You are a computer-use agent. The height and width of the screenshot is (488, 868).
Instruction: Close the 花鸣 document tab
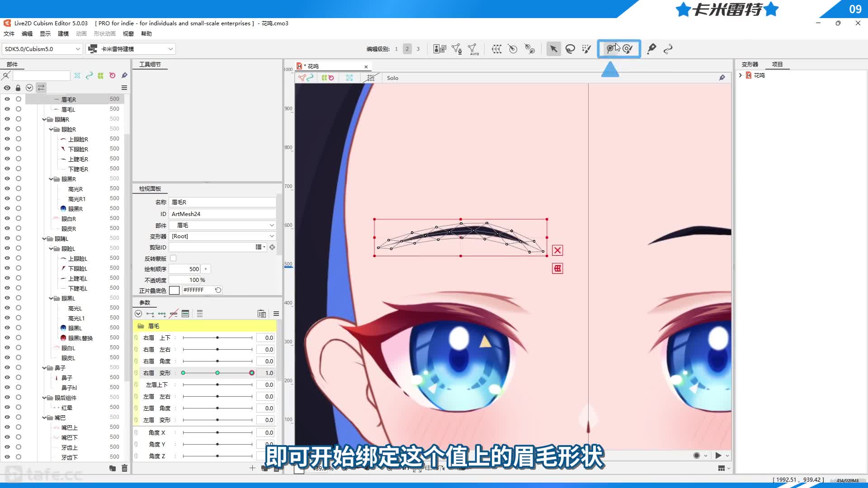pos(366,66)
